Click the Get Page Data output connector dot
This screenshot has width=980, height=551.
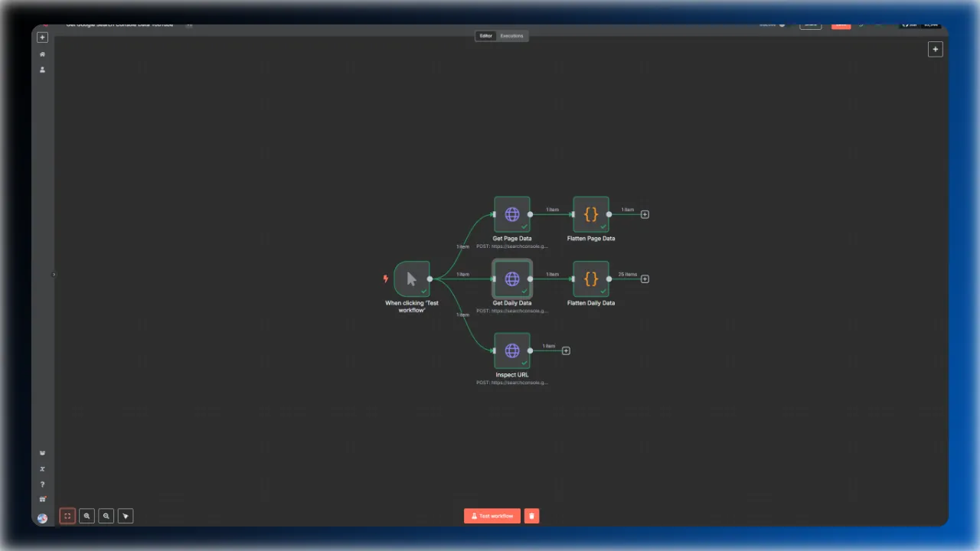click(x=530, y=214)
